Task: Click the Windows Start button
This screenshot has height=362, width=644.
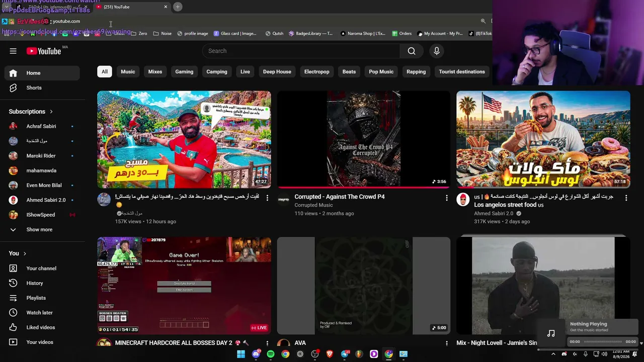Action: pos(241,354)
